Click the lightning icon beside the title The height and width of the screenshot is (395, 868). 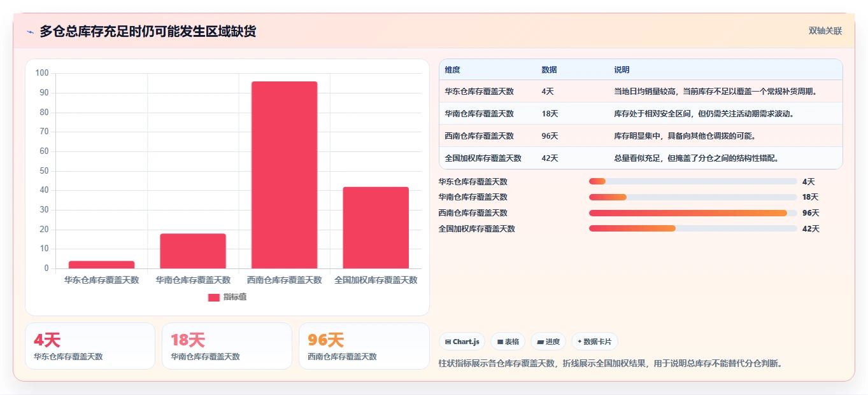30,32
